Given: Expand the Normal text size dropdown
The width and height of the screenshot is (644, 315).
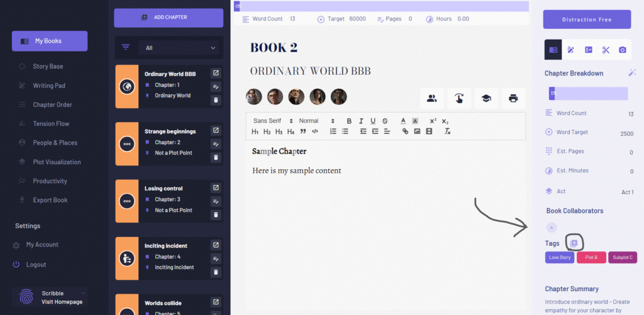Looking at the screenshot, I should point(316,121).
